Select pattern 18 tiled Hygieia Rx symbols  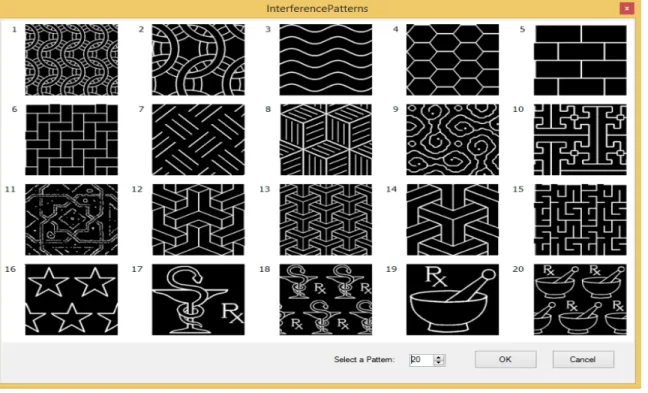click(326, 300)
